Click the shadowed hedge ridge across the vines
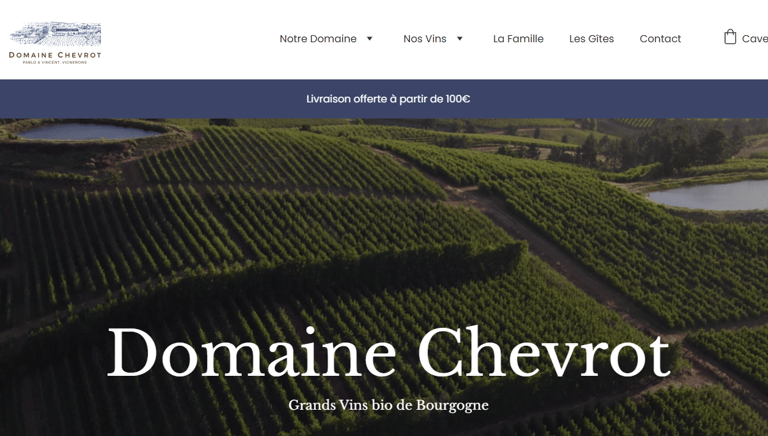768x436 pixels. pos(343,267)
